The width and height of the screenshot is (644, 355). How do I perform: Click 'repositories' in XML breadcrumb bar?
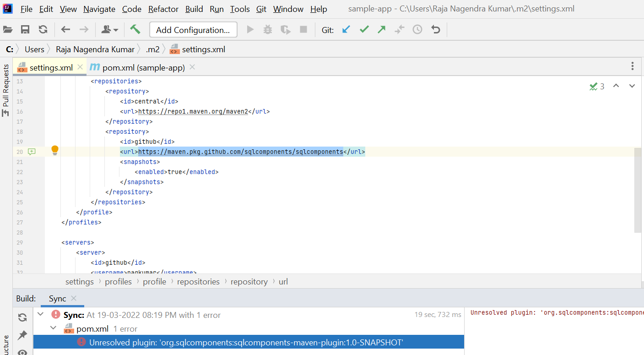[x=198, y=282]
